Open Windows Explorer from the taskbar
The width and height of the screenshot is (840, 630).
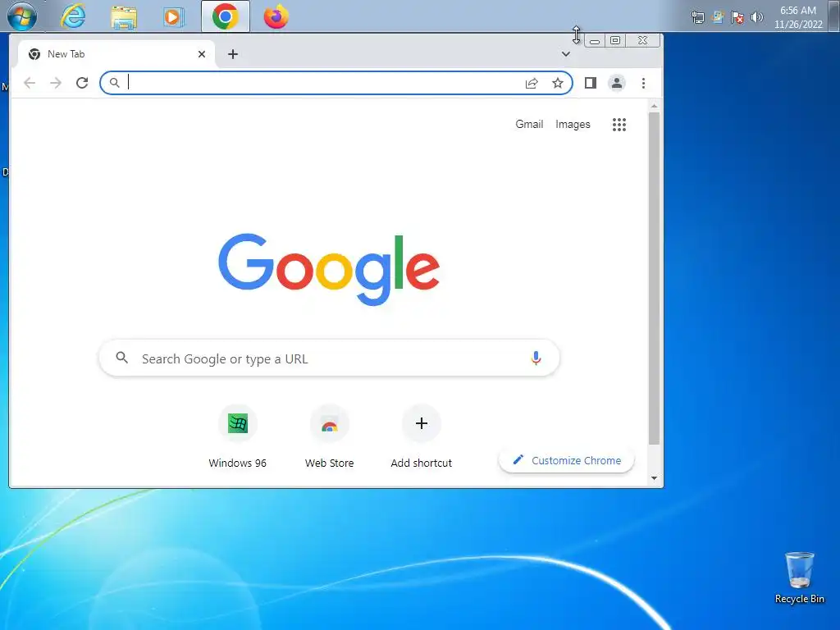pos(124,16)
